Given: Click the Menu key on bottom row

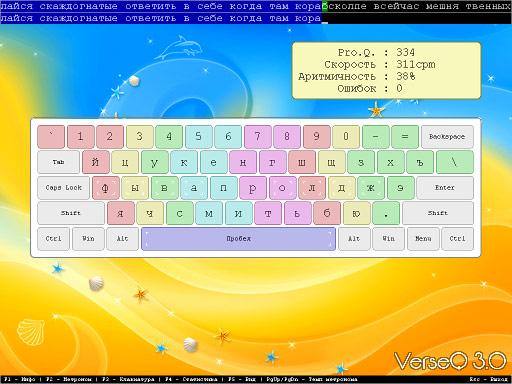Looking at the screenshot, I should click(423, 239).
